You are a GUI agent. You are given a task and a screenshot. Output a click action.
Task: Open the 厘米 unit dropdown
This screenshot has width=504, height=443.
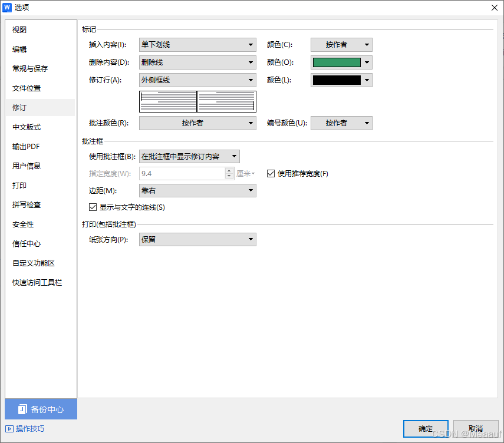click(x=246, y=173)
